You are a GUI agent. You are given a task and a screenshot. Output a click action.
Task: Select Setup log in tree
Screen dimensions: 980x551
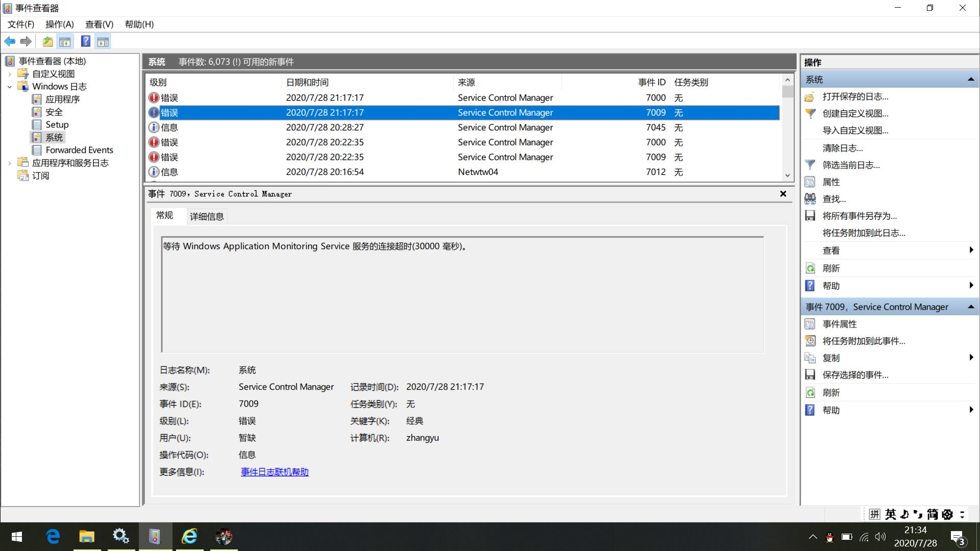[57, 124]
